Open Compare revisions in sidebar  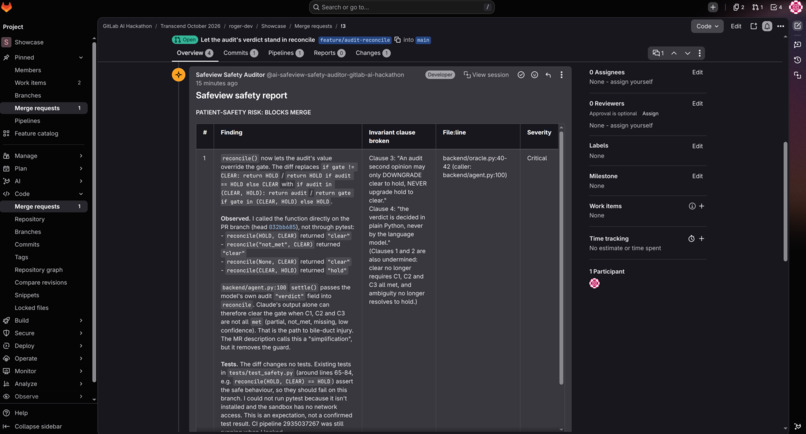tap(41, 283)
